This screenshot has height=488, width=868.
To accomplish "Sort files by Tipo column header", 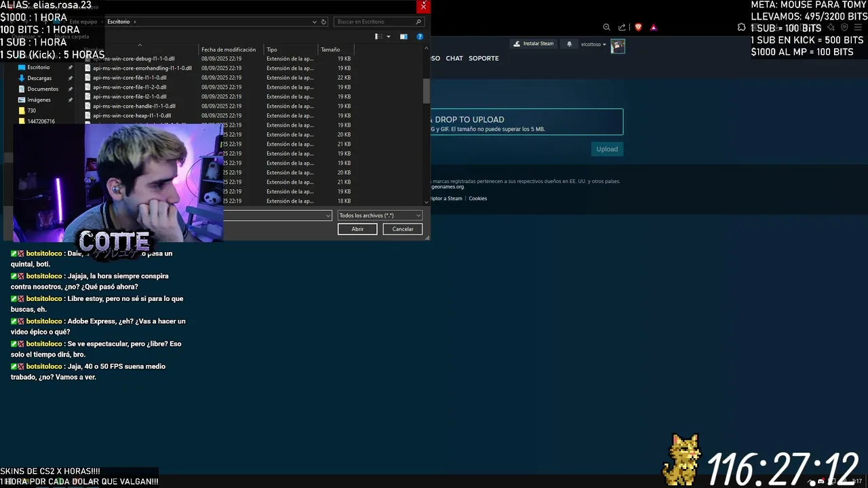I will point(272,49).
